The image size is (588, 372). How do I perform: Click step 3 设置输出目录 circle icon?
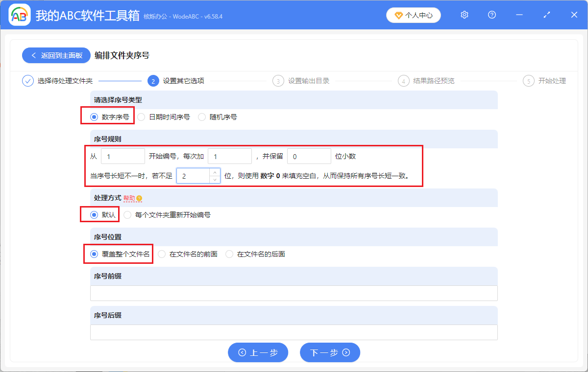point(278,81)
